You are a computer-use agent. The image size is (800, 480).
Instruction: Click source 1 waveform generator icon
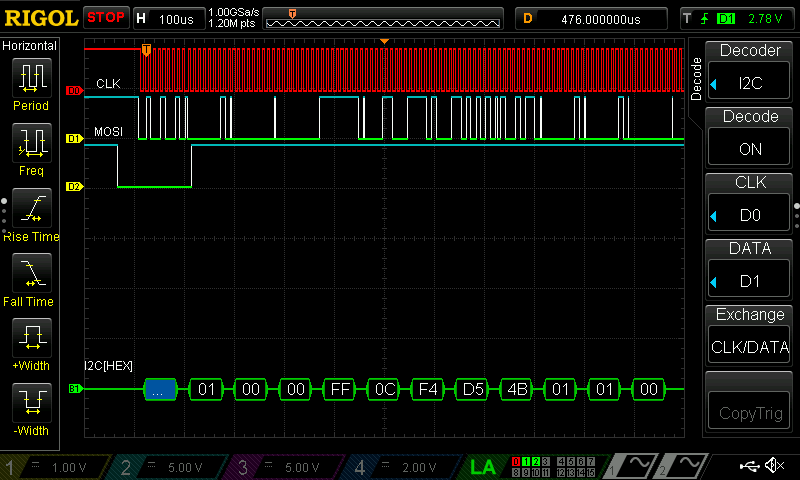click(x=633, y=466)
